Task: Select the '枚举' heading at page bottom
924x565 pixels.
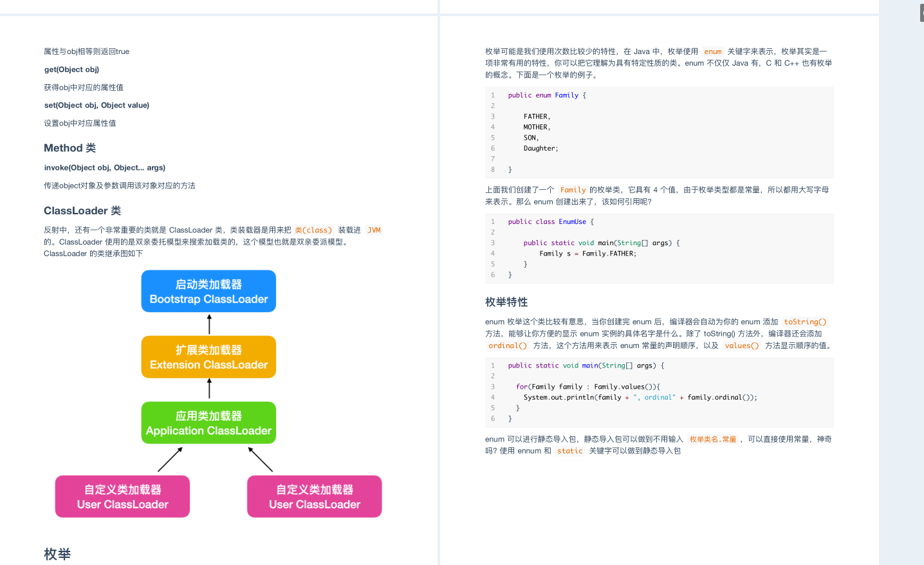Action: (57, 554)
